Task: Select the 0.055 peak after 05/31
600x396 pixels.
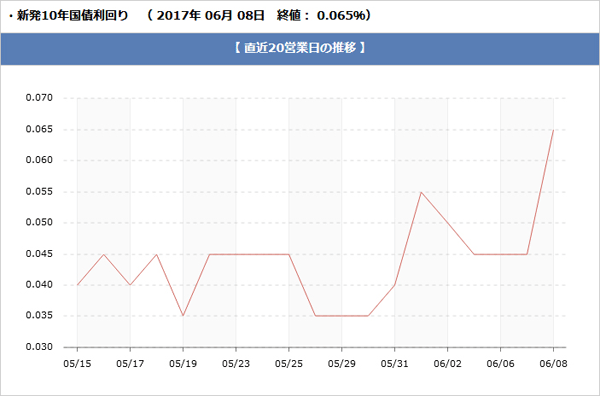Action: (421, 192)
